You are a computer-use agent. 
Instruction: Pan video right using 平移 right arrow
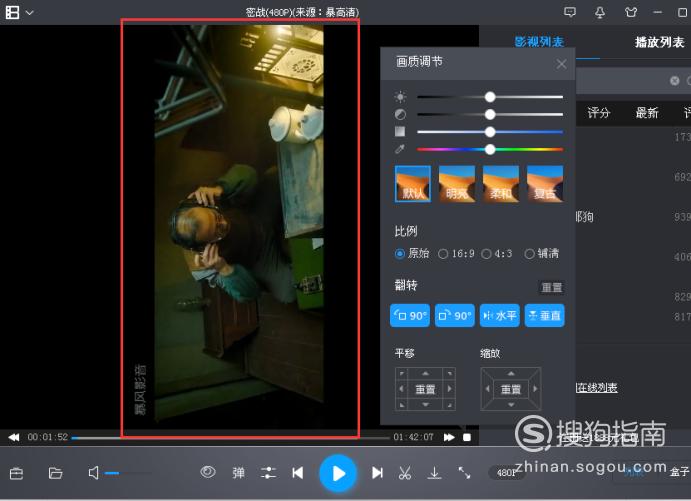(450, 389)
